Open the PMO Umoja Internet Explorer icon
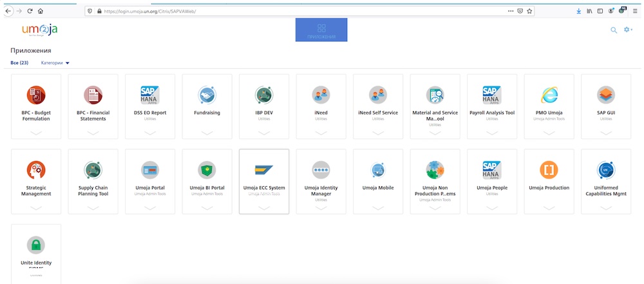The width and height of the screenshot is (644, 284). (549, 95)
